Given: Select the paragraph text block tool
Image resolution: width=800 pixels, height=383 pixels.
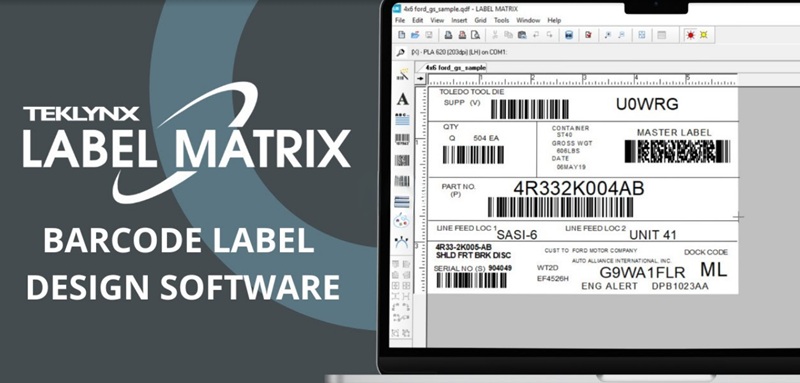Looking at the screenshot, I should tap(402, 119).
